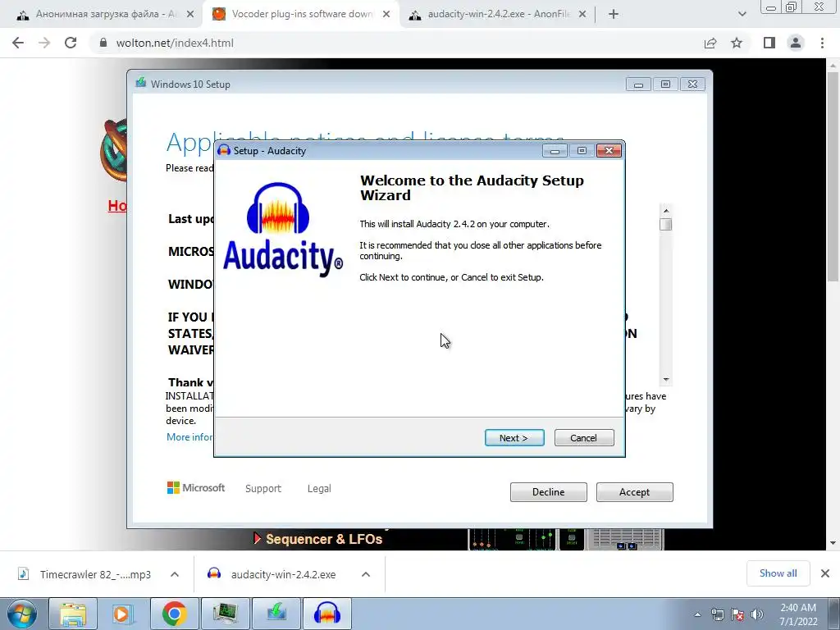
Task: Open the clock showing 2:40 AM
Action: pos(798,614)
